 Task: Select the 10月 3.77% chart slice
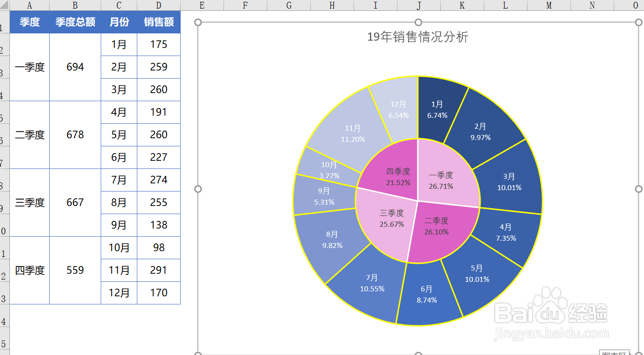pyautogui.click(x=330, y=170)
